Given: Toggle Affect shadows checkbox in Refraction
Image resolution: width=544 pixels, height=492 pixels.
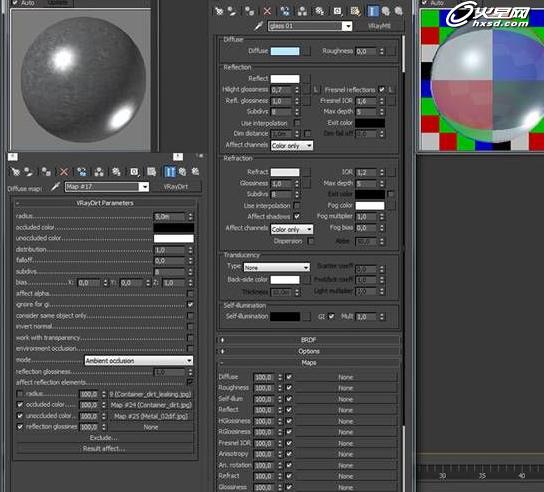Looking at the screenshot, I should pos(297,216).
